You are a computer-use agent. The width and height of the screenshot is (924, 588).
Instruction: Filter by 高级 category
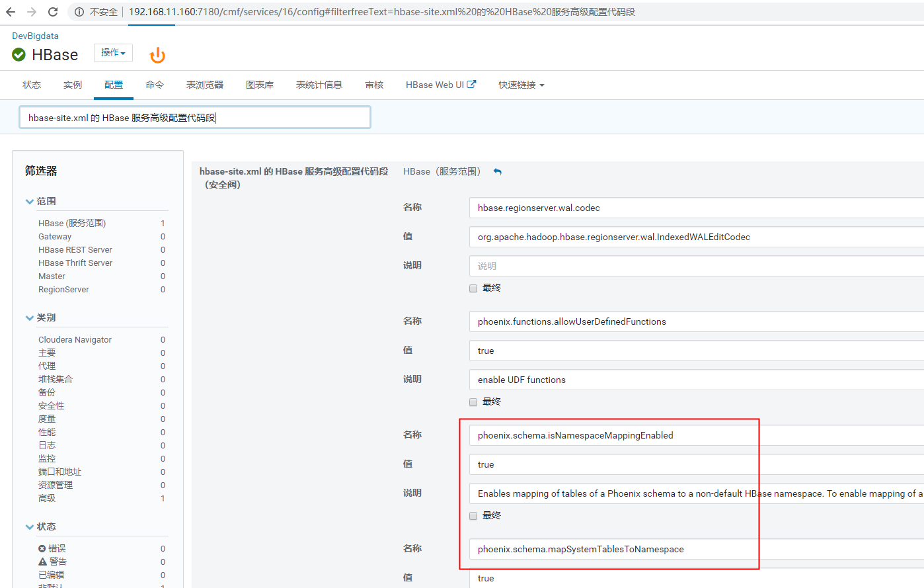coord(47,498)
